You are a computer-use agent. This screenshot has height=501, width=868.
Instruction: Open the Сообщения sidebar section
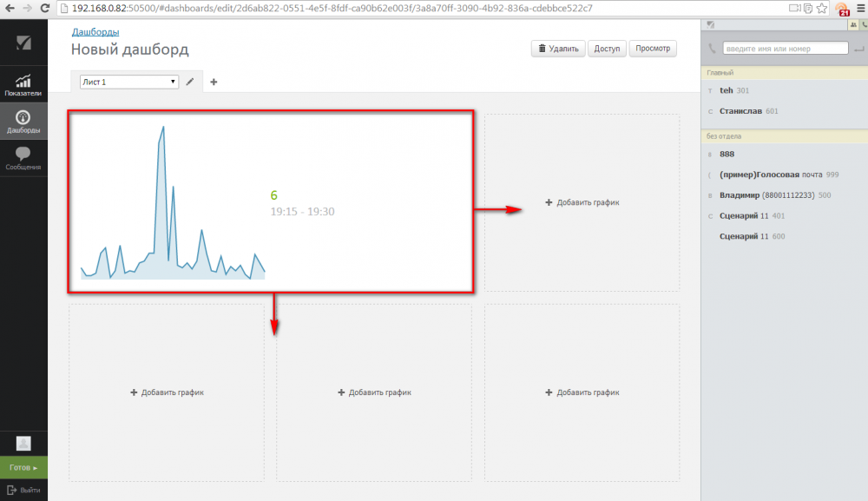[x=23, y=158]
